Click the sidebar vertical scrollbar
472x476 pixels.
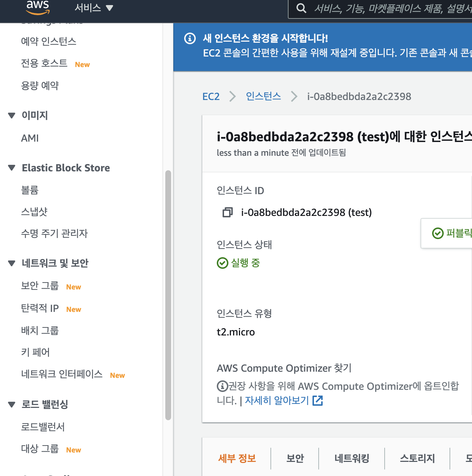pyautogui.click(x=168, y=295)
